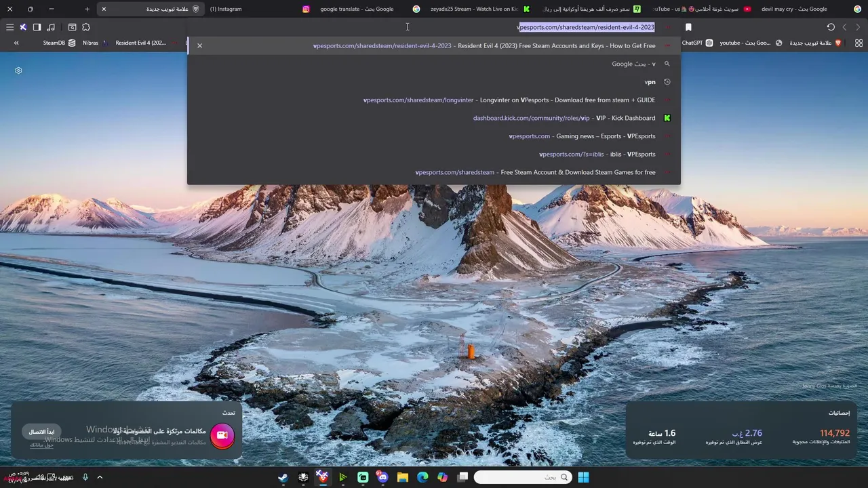Open the SteamDB bookmark
Image resolution: width=868 pixels, height=488 pixels.
click(x=59, y=43)
